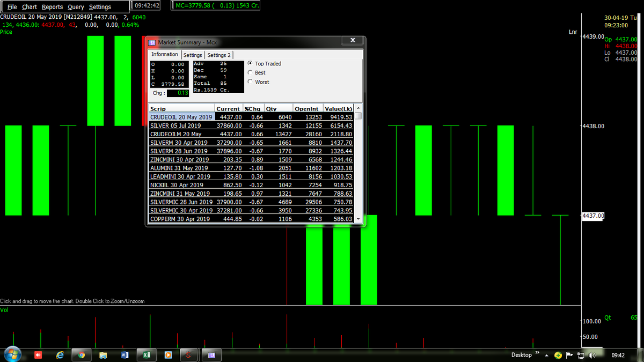
Task: Click the 9419.53 value cell
Action: coord(339,117)
